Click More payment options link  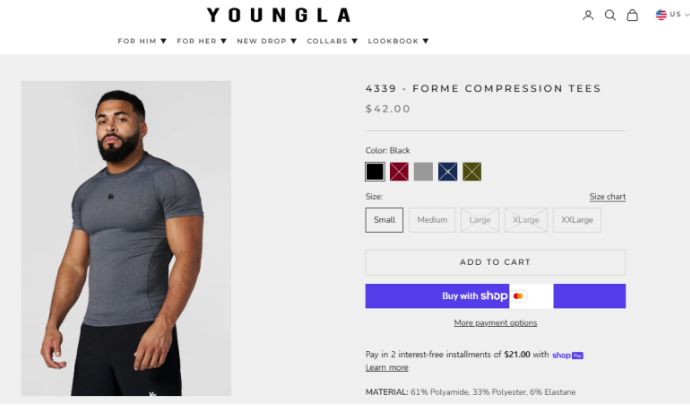pyautogui.click(x=495, y=323)
